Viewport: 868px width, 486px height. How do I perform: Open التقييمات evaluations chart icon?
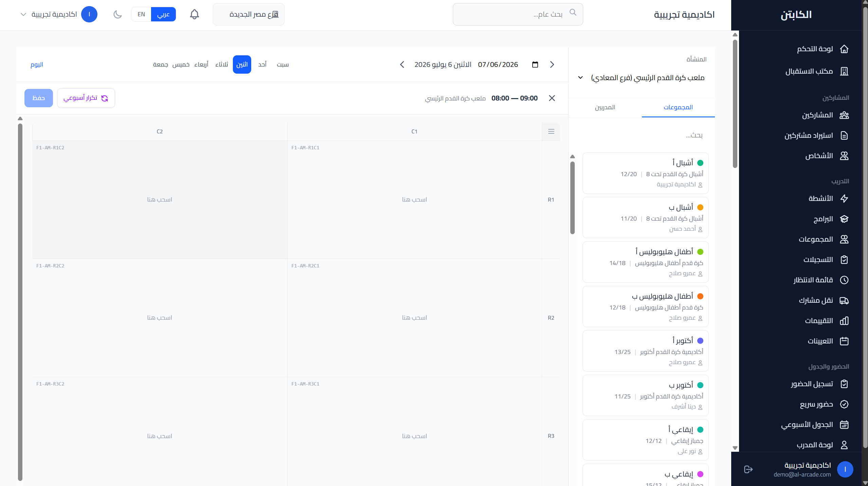coord(844,321)
